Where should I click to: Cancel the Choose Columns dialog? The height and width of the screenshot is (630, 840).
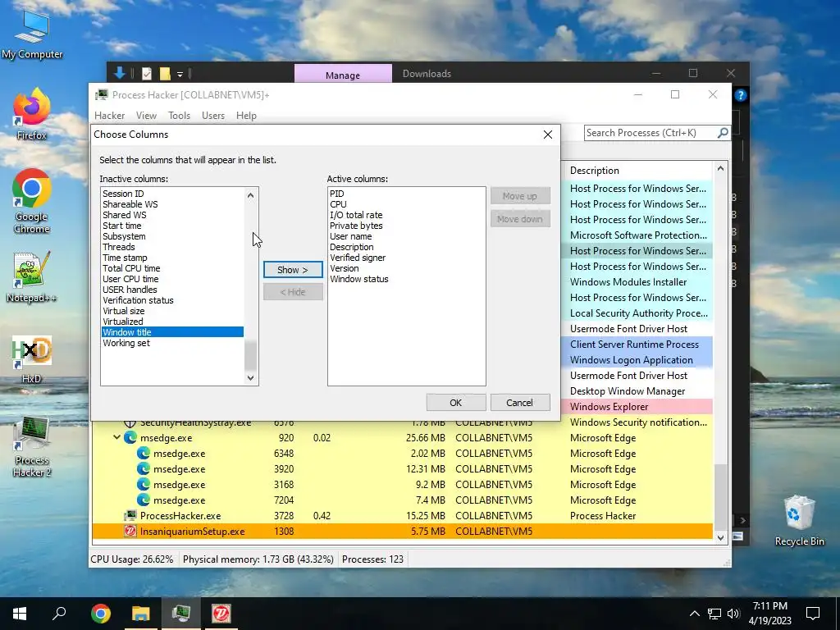(519, 402)
